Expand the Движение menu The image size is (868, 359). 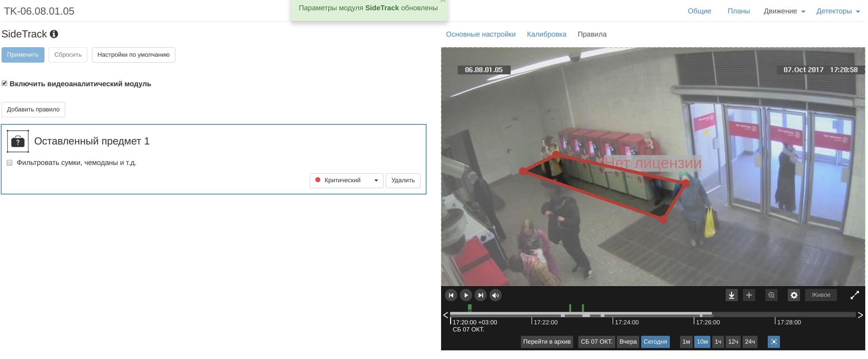pos(784,11)
